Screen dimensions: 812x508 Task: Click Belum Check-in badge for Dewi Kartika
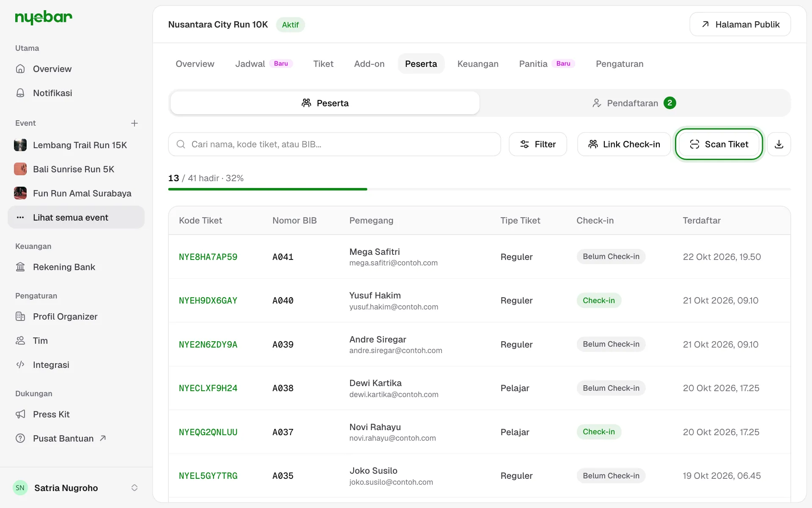[611, 388]
